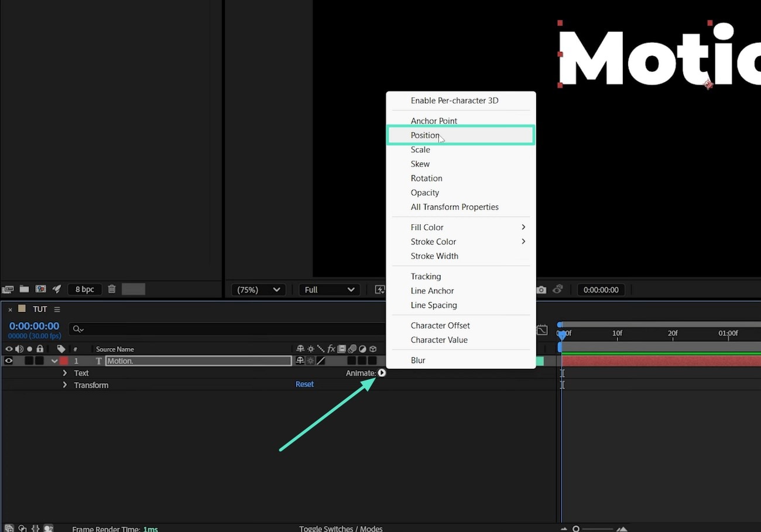
Task: Select Blur from animate menu
Action: 461,361
